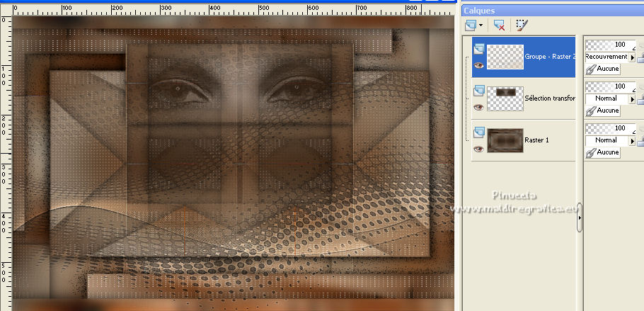Select the Groupe - Raster 2 layer thumbnail
Viewport: 644px width, 311px height.
[505, 57]
